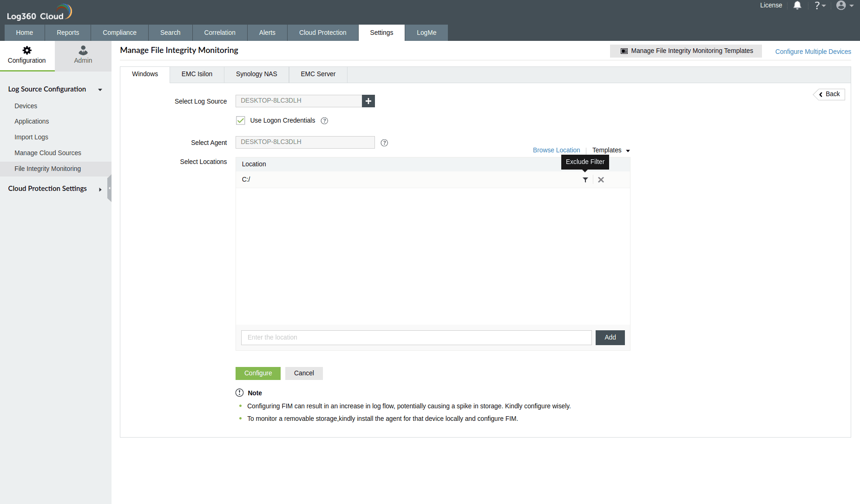This screenshot has height=504, width=860.
Task: Open the Templates dropdown
Action: click(x=611, y=150)
